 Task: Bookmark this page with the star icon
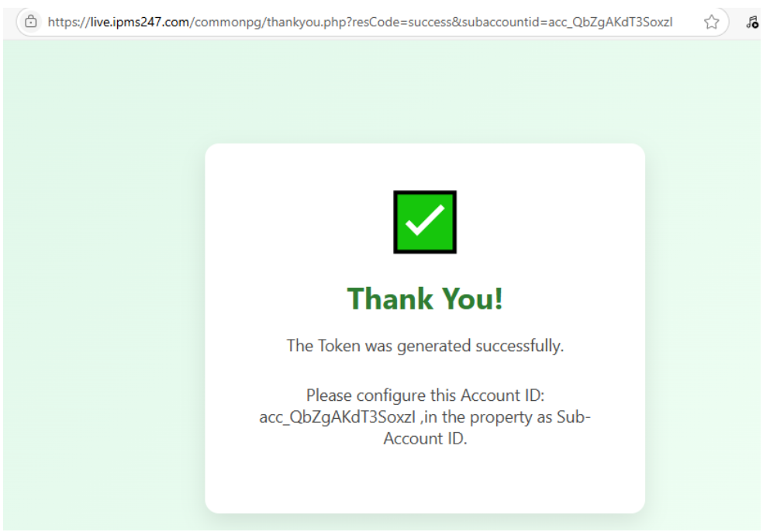[711, 22]
